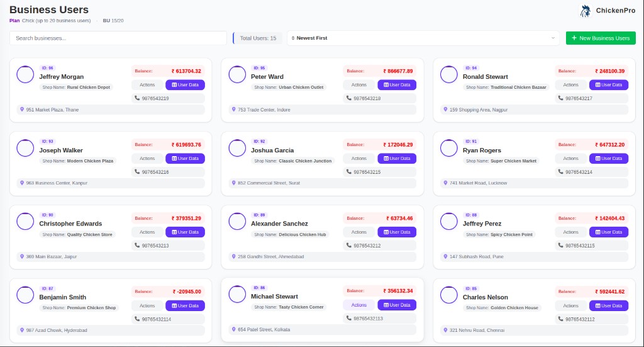
Task: Click the name Joshua Garcia
Action: [272, 150]
